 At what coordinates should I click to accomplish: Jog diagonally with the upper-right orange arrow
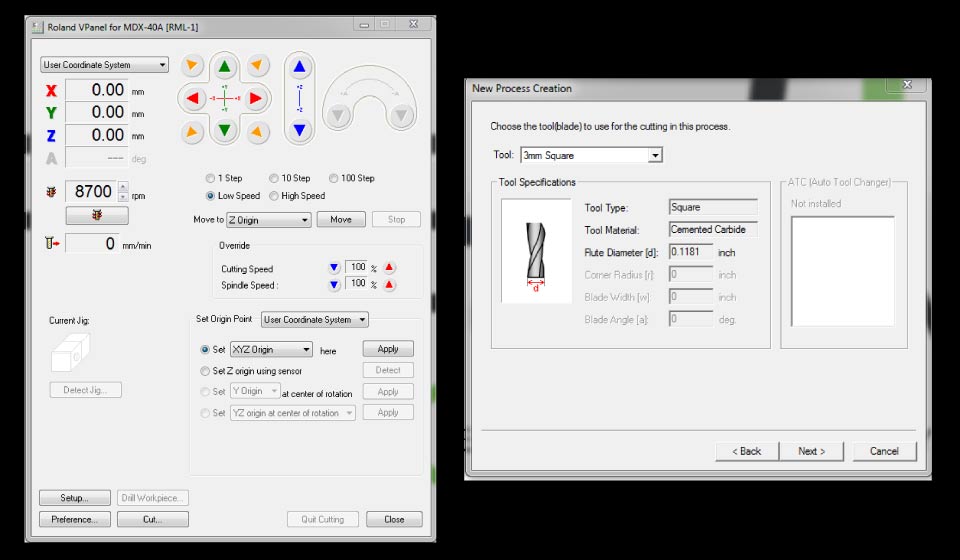[257, 65]
